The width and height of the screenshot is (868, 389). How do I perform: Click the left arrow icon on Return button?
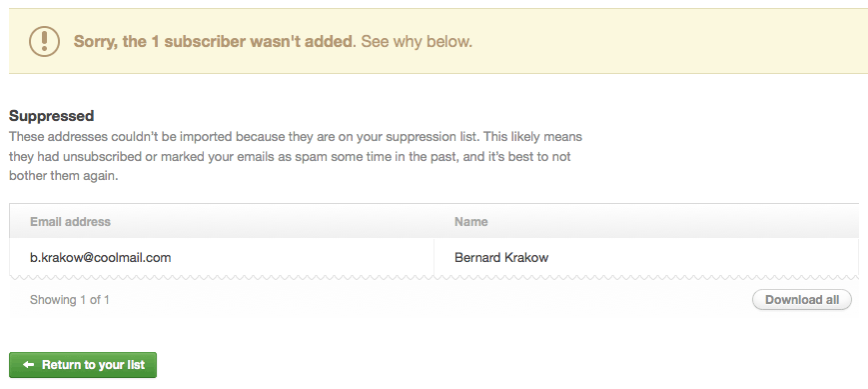click(x=28, y=365)
